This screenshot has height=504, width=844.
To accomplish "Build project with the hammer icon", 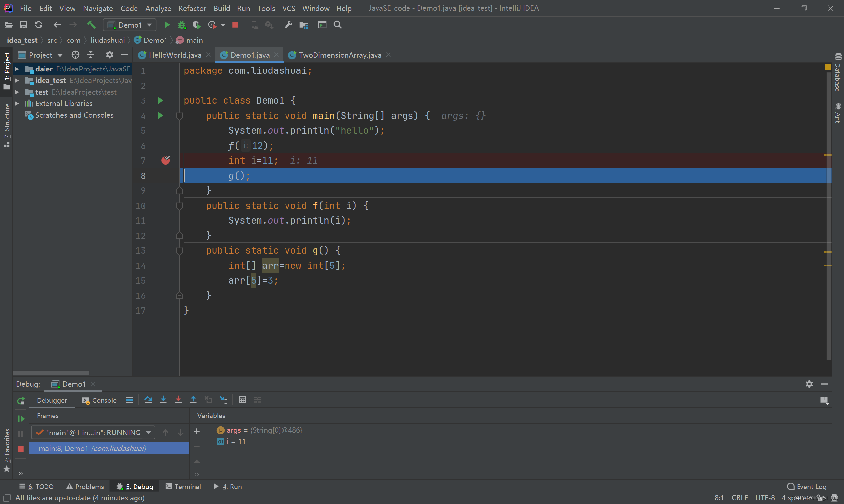I will click(91, 25).
